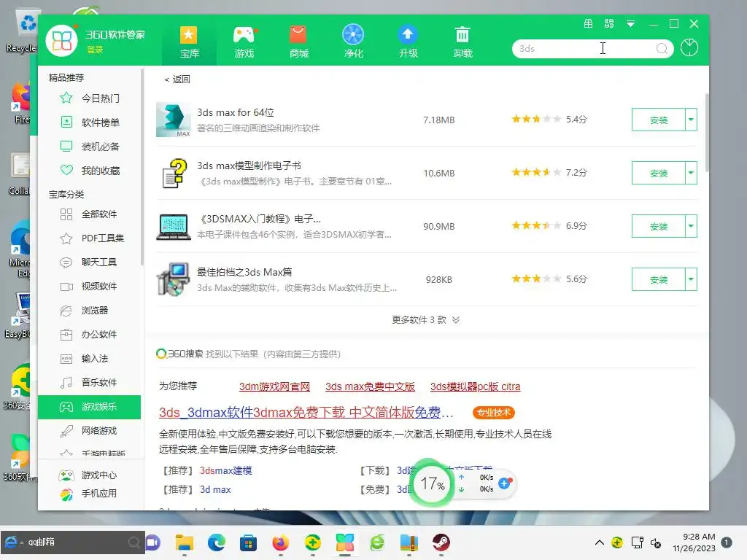Open the 3ds模拟器pc版 citra link
Viewport: 747px width, 560px height.
click(475, 386)
